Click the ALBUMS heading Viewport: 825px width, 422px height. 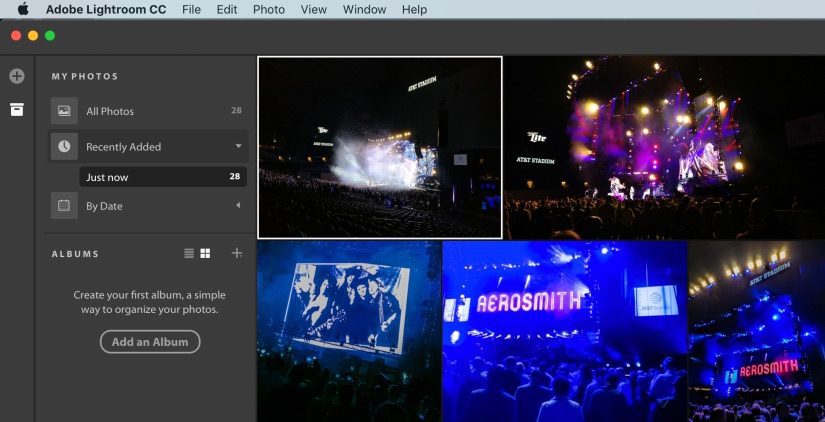tap(75, 254)
